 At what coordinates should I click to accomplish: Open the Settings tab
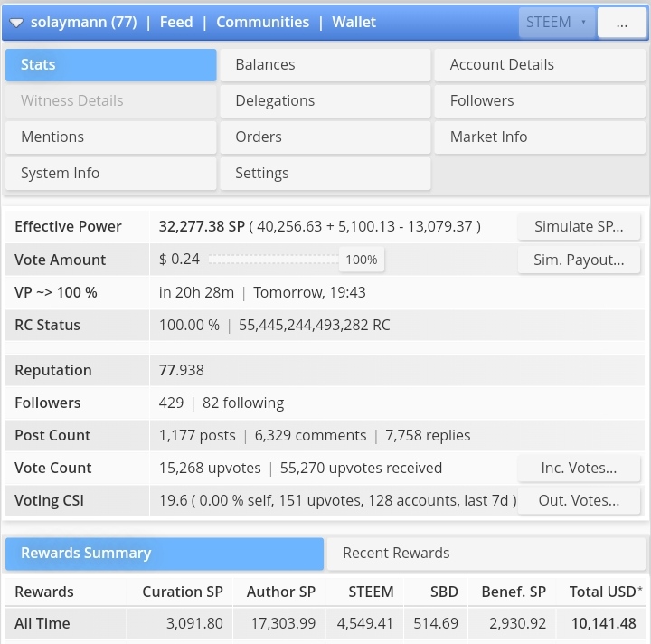pos(325,173)
